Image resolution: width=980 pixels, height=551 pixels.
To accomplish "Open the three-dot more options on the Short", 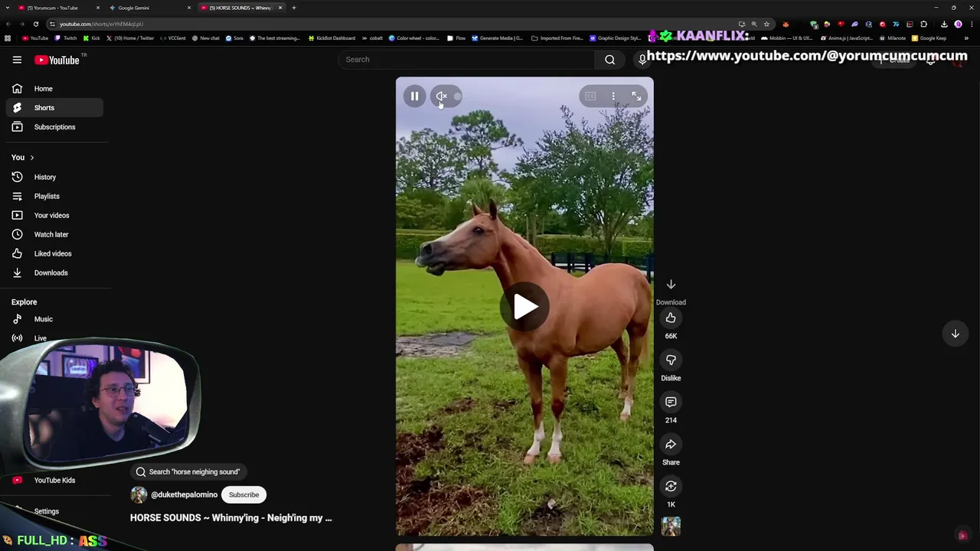I will pos(613,96).
